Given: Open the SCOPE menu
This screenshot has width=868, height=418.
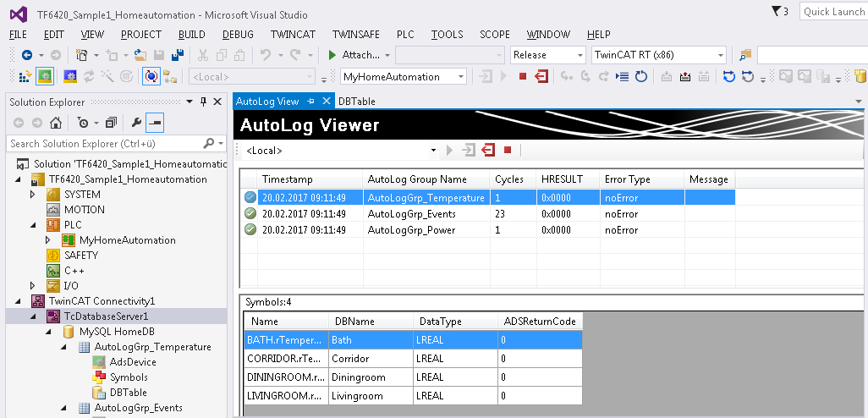Looking at the screenshot, I should (x=495, y=35).
